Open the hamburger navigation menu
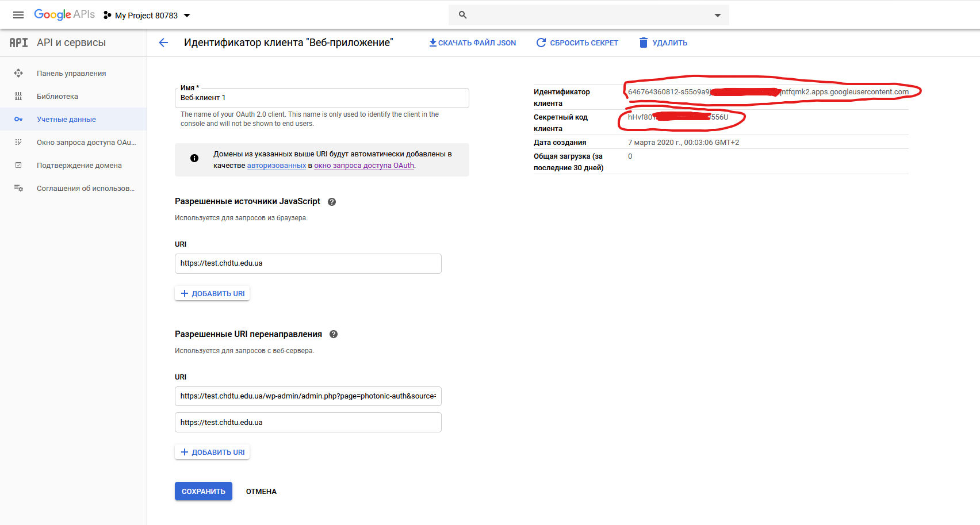 click(18, 15)
